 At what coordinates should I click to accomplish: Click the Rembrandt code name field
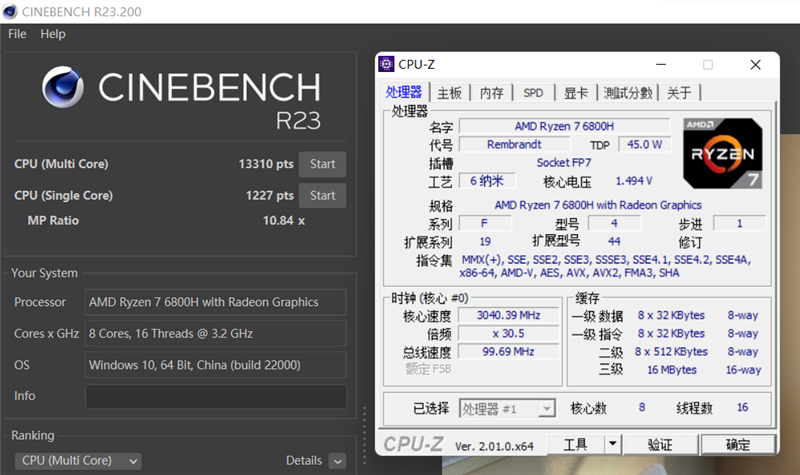(x=514, y=144)
